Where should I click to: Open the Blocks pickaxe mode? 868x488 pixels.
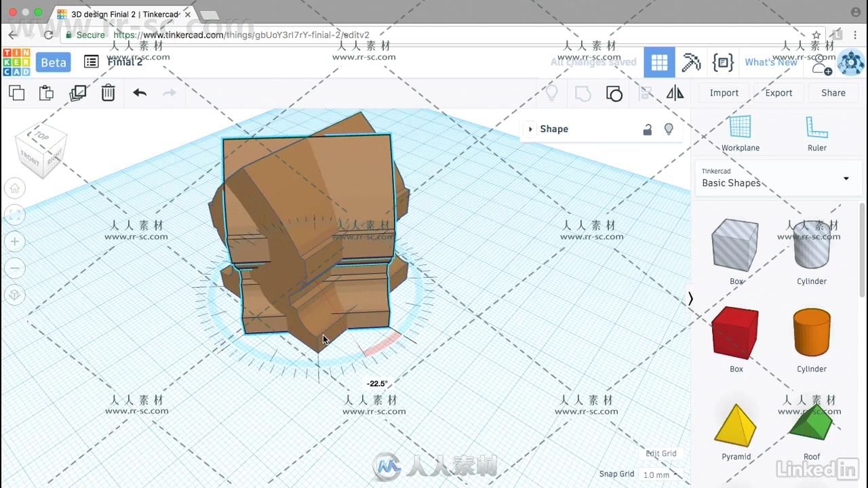(691, 62)
